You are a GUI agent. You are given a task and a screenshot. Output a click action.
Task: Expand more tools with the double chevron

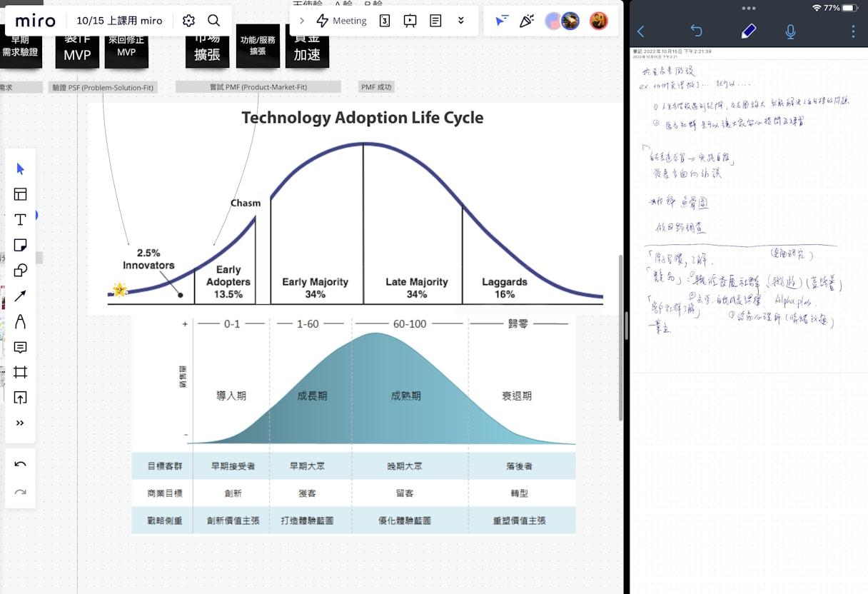tap(20, 422)
